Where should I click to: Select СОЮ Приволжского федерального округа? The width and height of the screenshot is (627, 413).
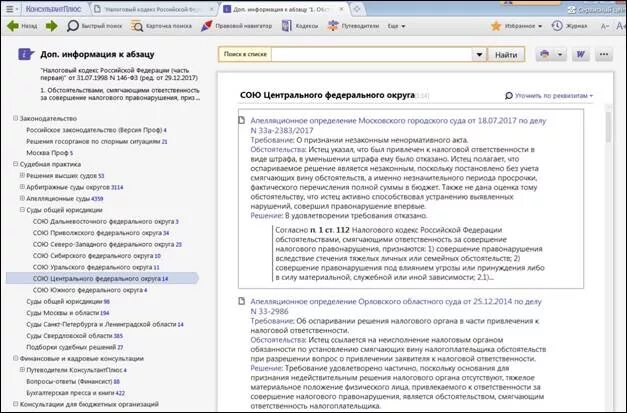point(101,233)
